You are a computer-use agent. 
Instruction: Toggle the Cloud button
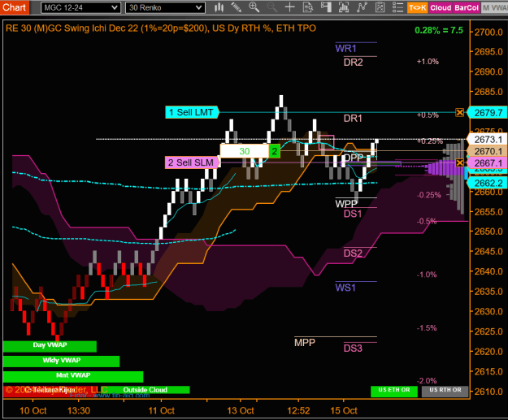click(x=441, y=7)
